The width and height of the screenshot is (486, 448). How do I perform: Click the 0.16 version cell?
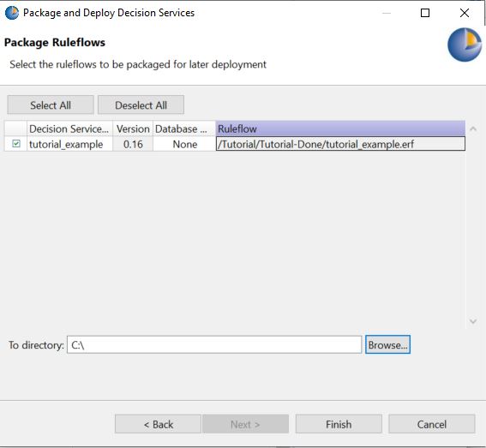[x=133, y=144]
